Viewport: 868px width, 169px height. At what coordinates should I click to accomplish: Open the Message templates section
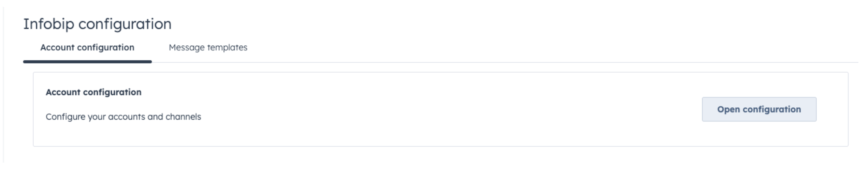click(x=208, y=47)
